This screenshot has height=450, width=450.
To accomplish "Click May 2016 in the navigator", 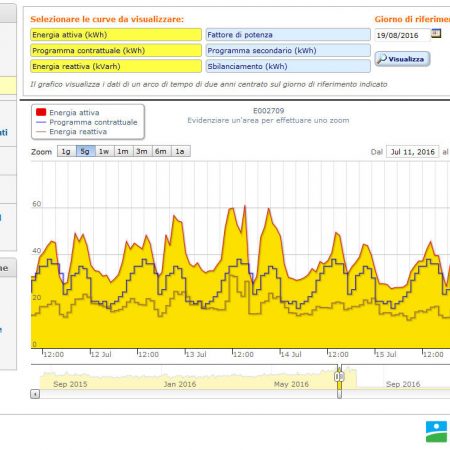I will [291, 384].
